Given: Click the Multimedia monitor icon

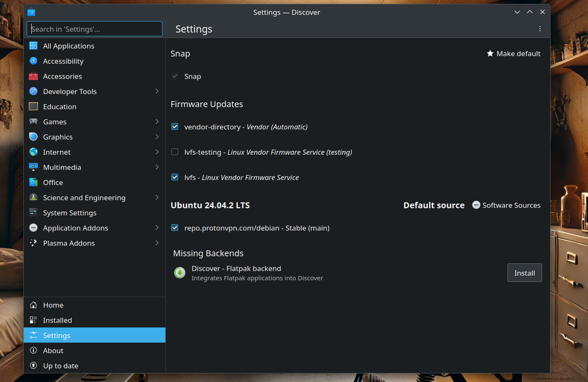Looking at the screenshot, I should (33, 167).
